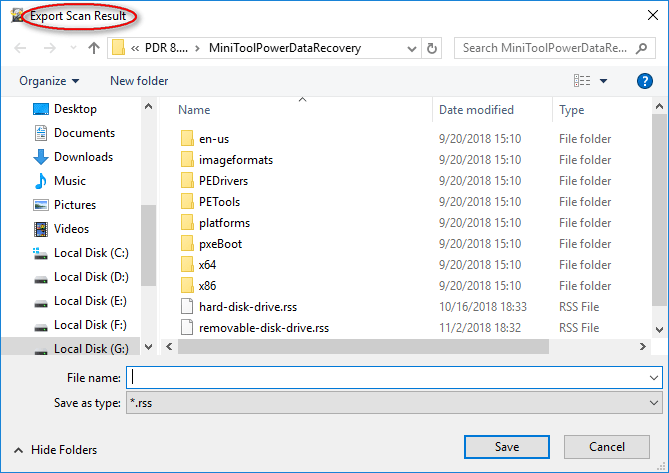This screenshot has width=669, height=473.
Task: Click the file list vertical scrollbar thumb
Action: [x=659, y=209]
